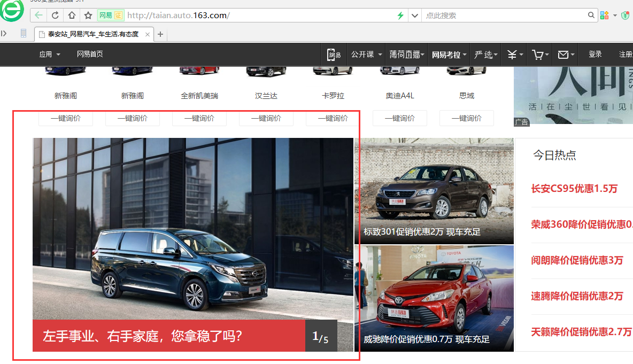Viewport: 633px width, 364px height.
Task: Click the magnifier search icon
Action: pyautogui.click(x=591, y=15)
